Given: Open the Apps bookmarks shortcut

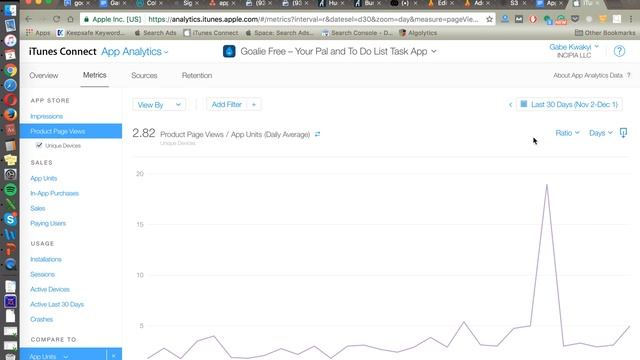Looking at the screenshot, I should pyautogui.click(x=38, y=33).
